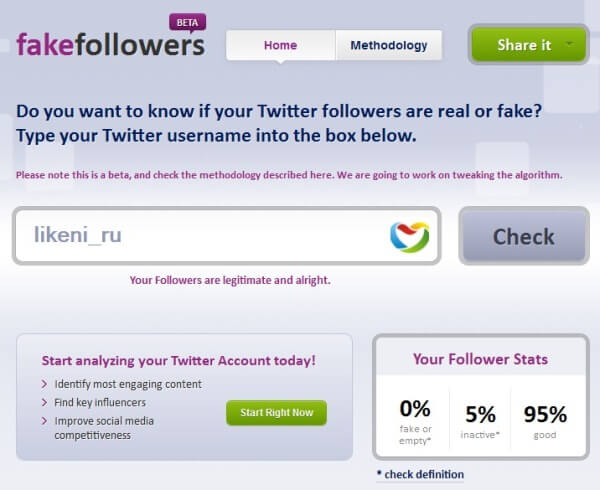The width and height of the screenshot is (600, 490).
Task: Click the green Share it button label
Action: (x=524, y=45)
